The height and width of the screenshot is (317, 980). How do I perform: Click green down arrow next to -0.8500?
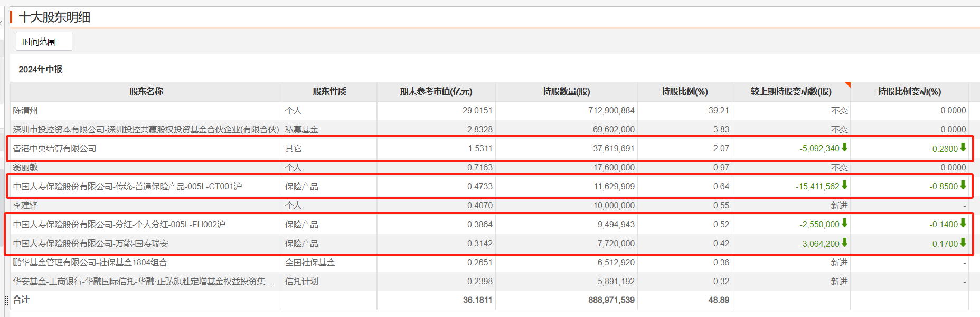tap(963, 186)
